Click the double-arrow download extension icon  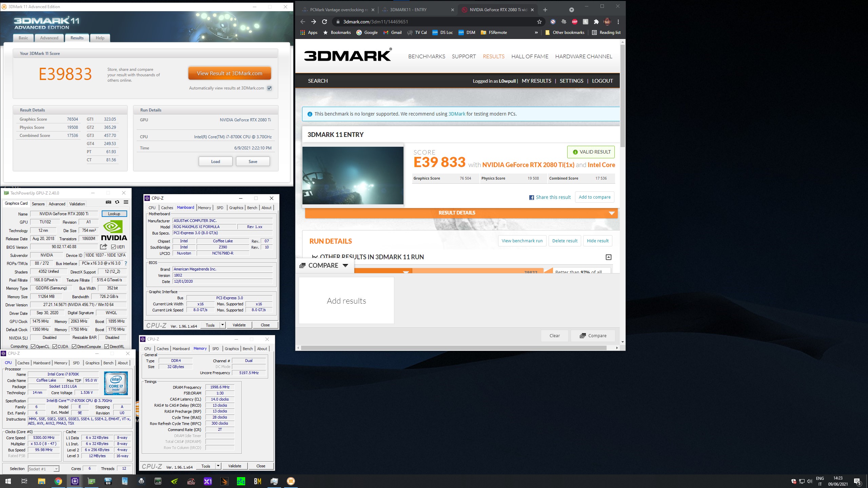tap(564, 22)
